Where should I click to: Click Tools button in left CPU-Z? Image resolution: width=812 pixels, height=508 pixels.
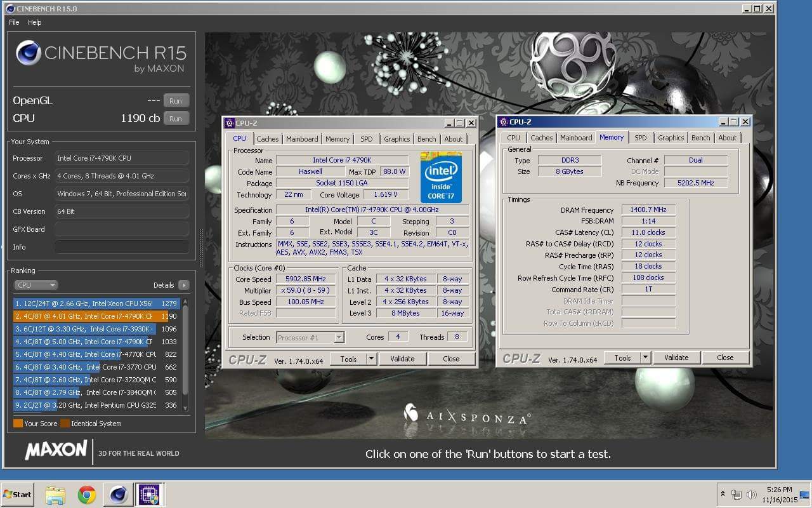point(348,359)
